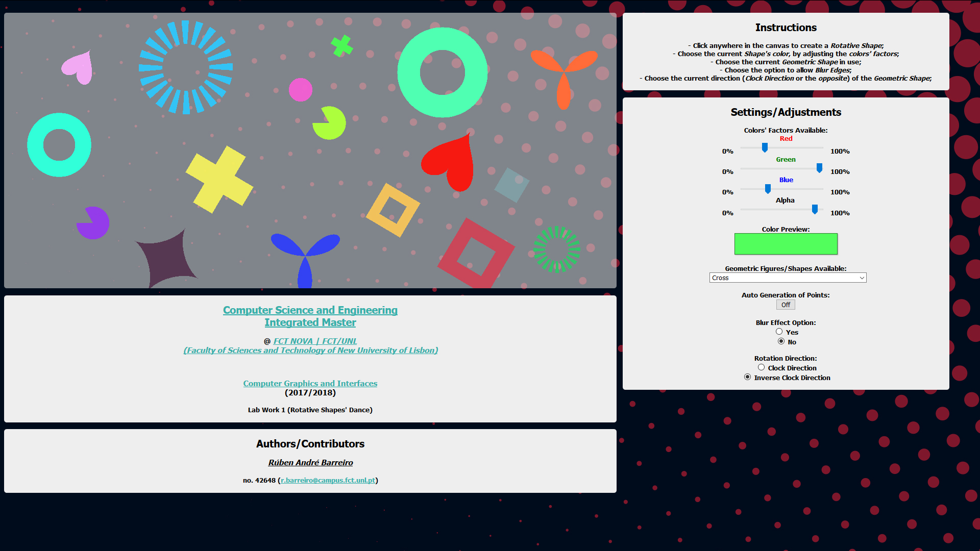Select No for Blur Effect
Screen dimensions: 980x551
[x=781, y=341]
